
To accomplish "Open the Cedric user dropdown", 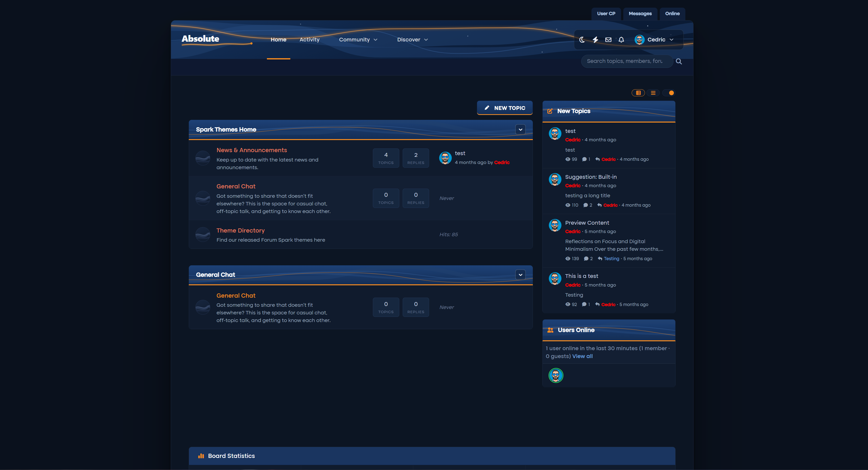I will pos(654,40).
